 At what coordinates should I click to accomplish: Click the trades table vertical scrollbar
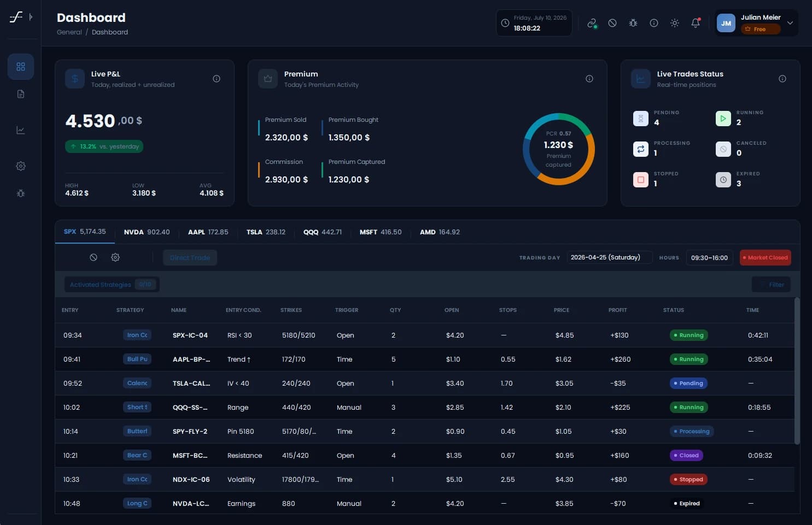click(x=797, y=370)
